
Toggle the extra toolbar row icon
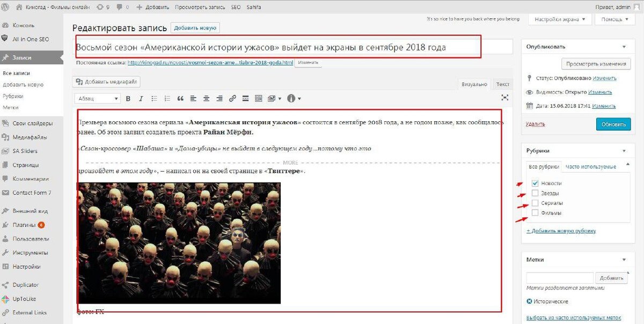coord(258,99)
